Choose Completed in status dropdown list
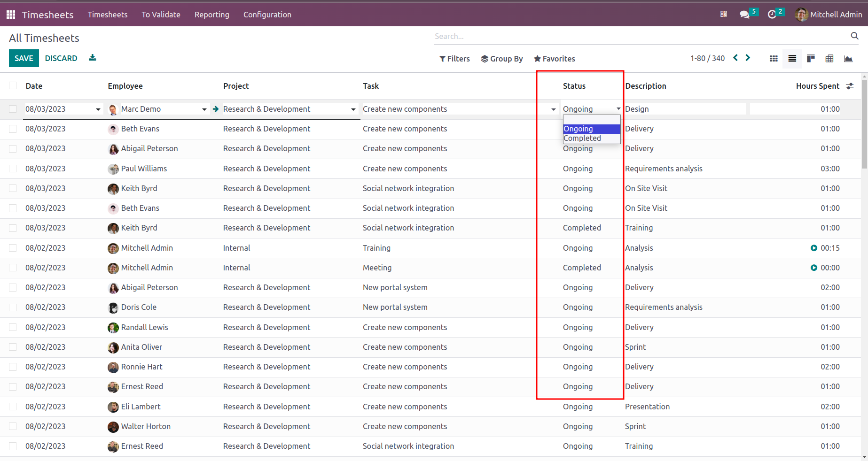The image size is (868, 461). 582,138
